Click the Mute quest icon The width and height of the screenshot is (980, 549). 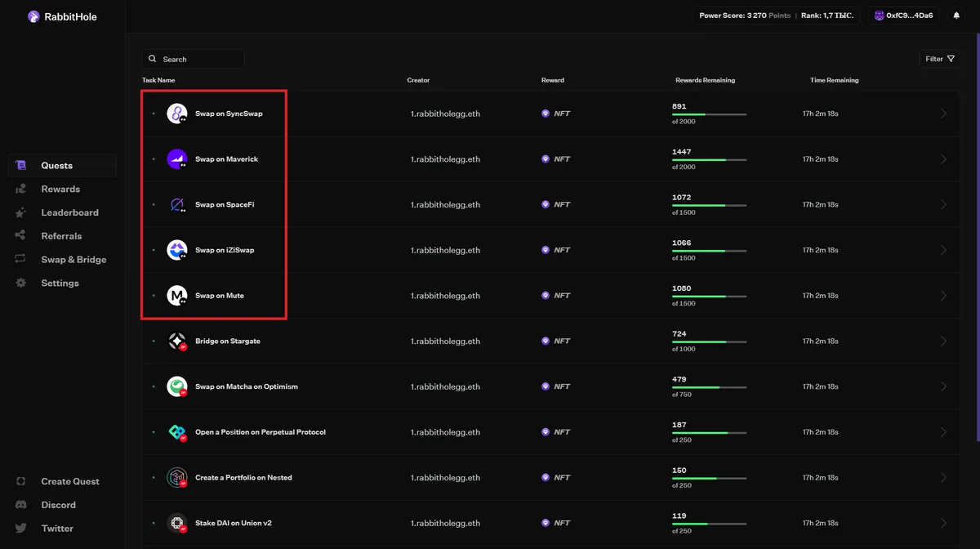[x=177, y=296]
